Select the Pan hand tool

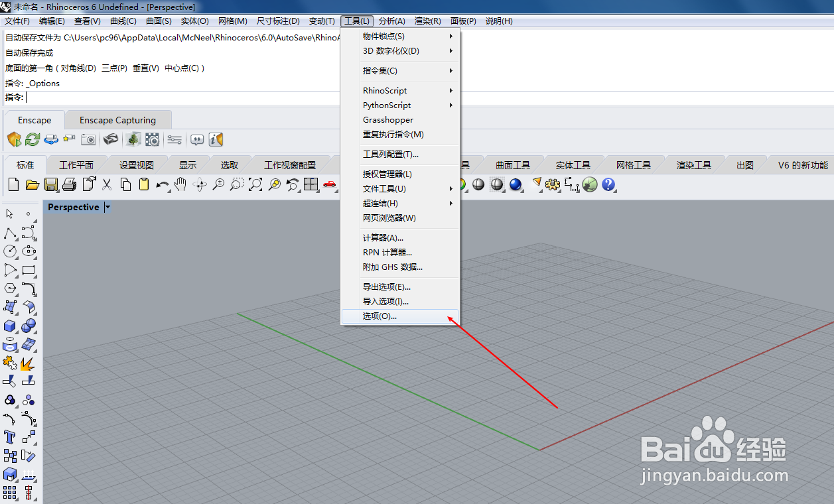click(x=180, y=184)
